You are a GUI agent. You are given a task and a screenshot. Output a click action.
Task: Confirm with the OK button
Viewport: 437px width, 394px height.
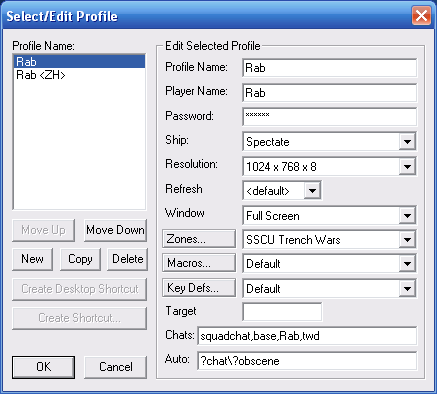point(44,367)
